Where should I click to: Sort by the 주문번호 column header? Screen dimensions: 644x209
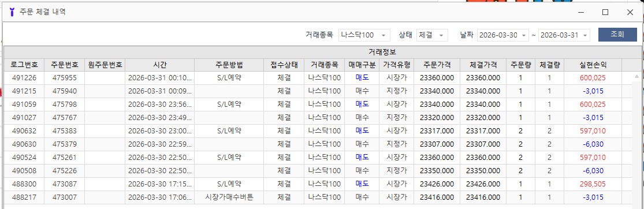tap(65, 65)
